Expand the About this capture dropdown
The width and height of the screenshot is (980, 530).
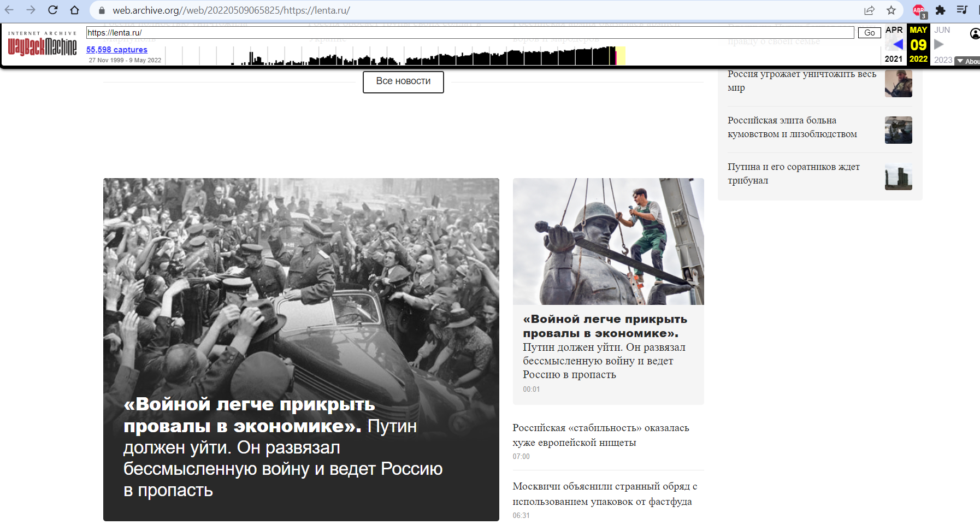coord(968,61)
